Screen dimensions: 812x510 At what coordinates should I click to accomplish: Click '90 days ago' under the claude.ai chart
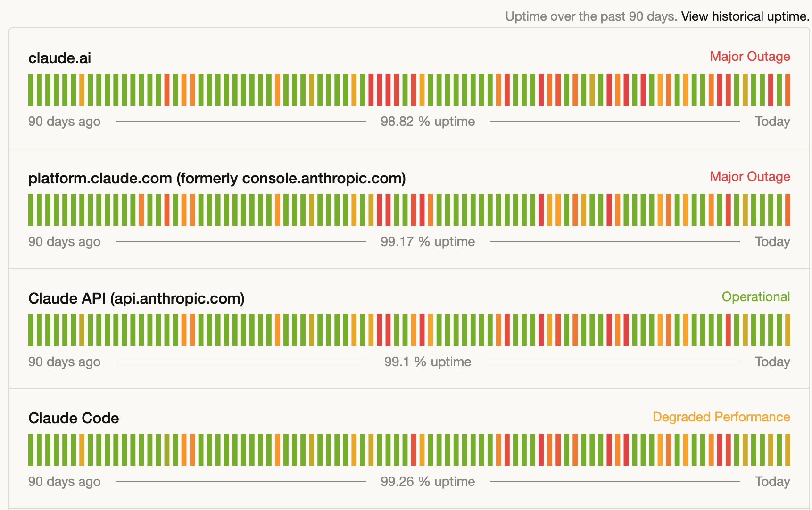pyautogui.click(x=64, y=122)
